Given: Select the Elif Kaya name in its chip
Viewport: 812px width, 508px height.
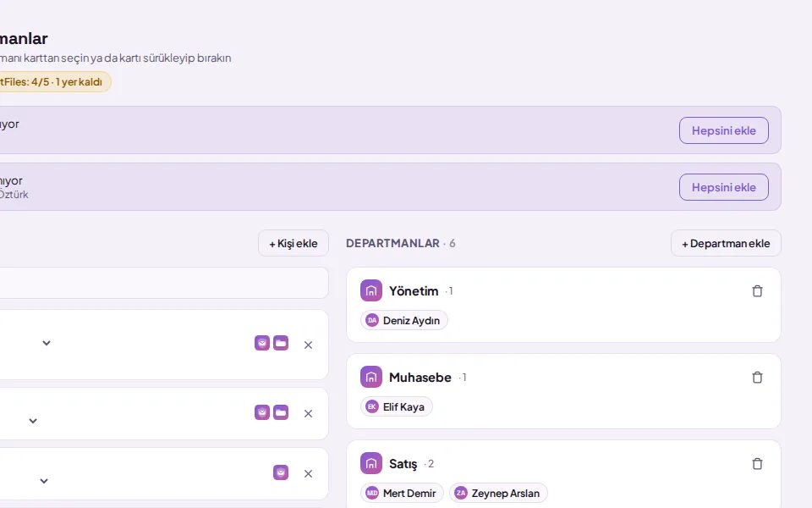Looking at the screenshot, I should coord(404,407).
